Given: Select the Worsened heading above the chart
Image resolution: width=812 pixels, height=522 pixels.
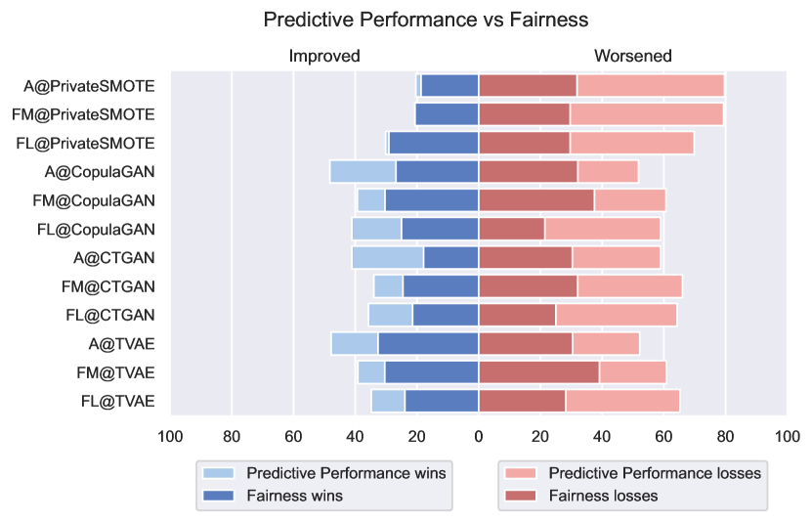Looking at the screenshot, I should tap(632, 56).
